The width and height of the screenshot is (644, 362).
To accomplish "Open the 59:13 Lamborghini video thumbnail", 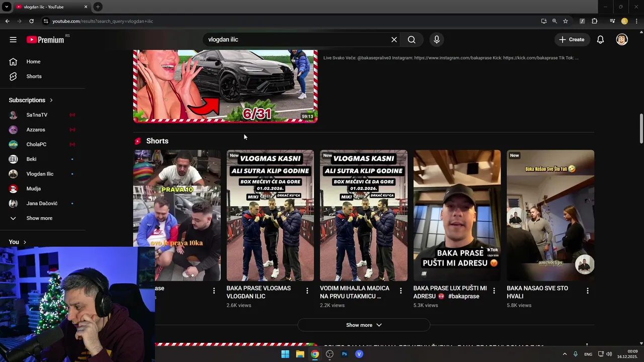I will pyautogui.click(x=225, y=86).
